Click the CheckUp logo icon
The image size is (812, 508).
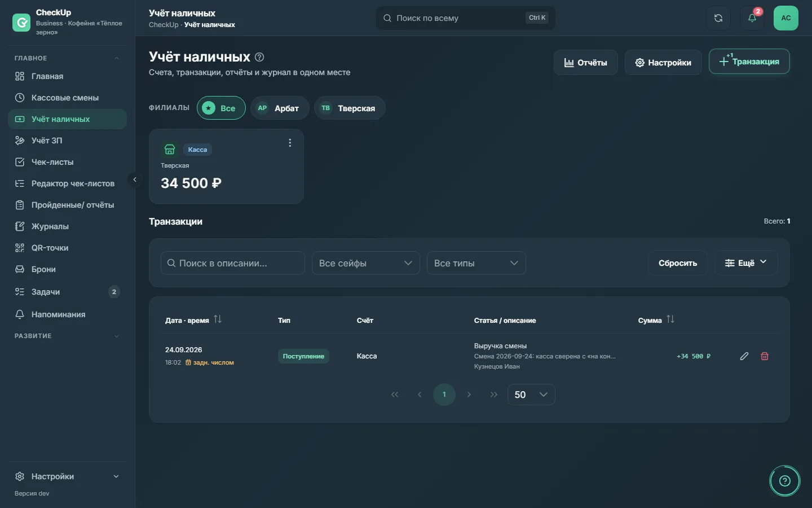[21, 23]
